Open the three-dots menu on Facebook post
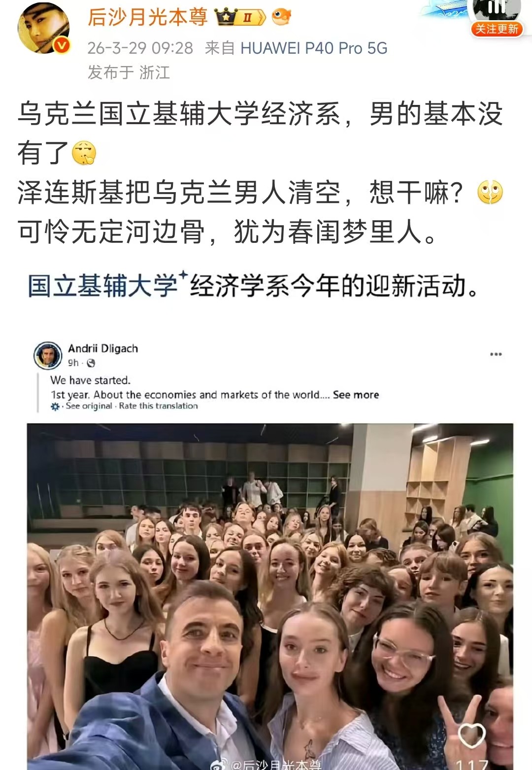Image resolution: width=532 pixels, height=770 pixels. (x=496, y=354)
